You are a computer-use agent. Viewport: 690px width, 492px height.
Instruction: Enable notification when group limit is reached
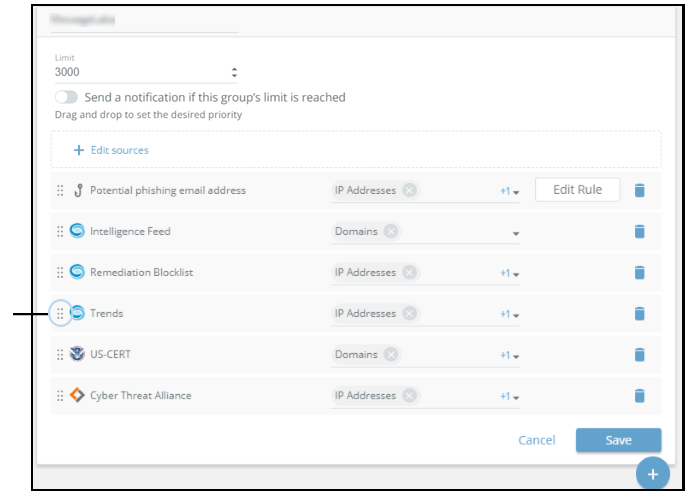tap(67, 97)
